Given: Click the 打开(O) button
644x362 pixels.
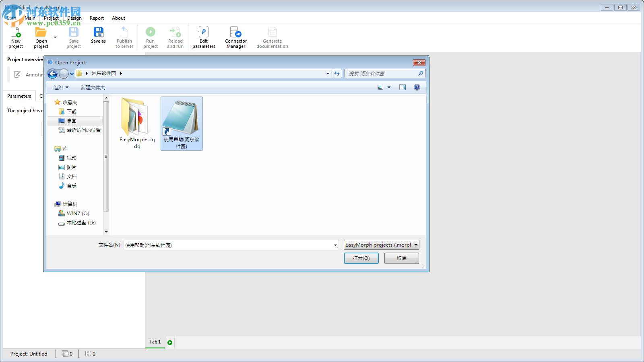Looking at the screenshot, I should pyautogui.click(x=361, y=258).
